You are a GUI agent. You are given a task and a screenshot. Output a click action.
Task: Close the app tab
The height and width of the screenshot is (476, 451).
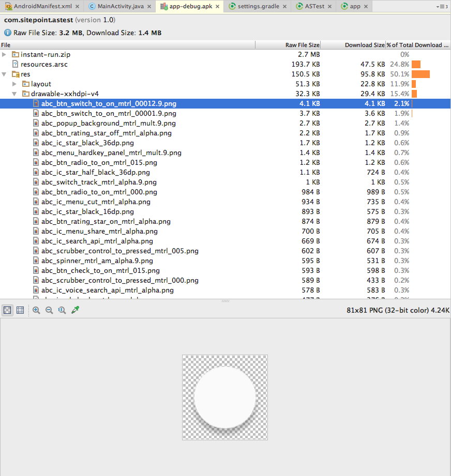tap(366, 6)
